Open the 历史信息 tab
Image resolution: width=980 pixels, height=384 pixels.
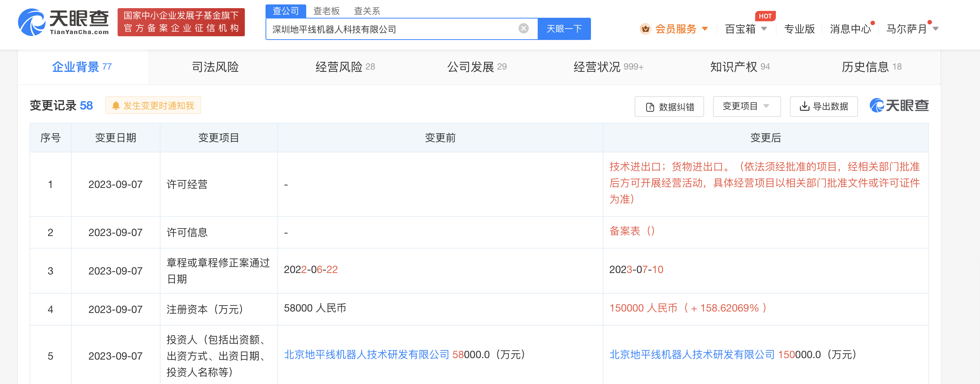tap(871, 67)
